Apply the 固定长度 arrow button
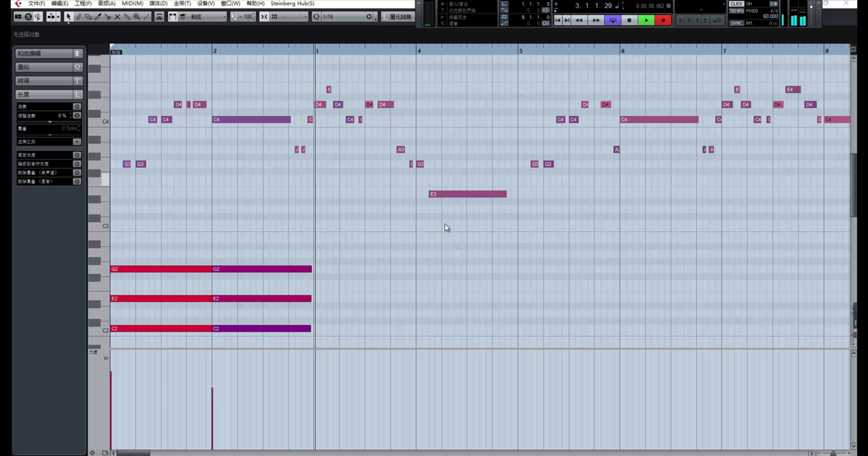The image size is (868, 456). pyautogui.click(x=77, y=155)
